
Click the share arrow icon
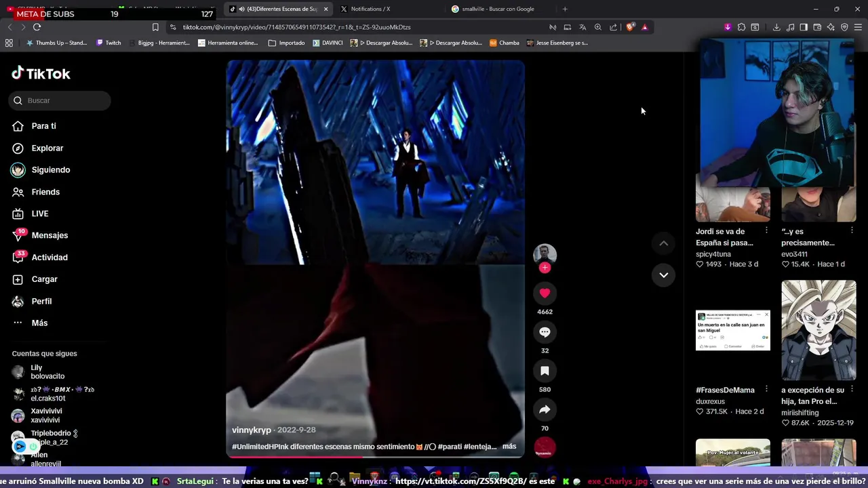click(545, 409)
